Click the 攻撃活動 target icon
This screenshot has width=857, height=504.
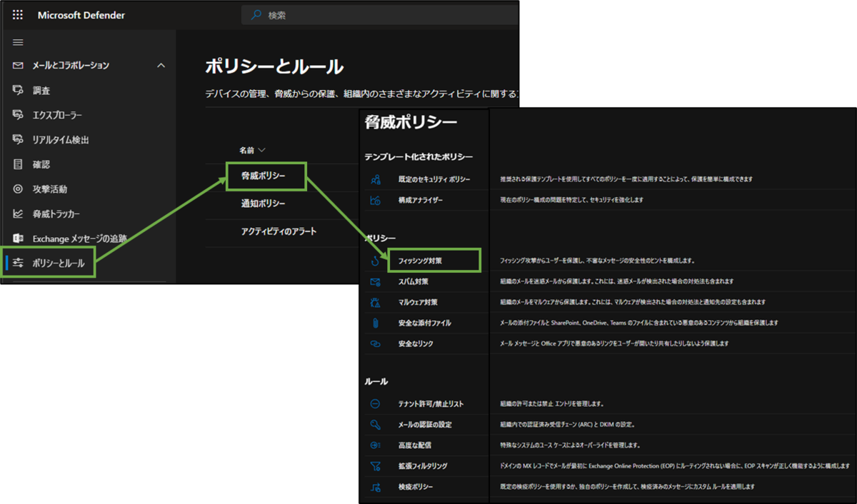(18, 189)
